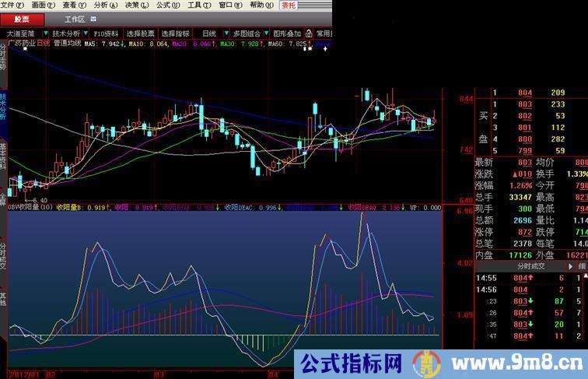
Task: Click the F10资料 button
Action: [x=106, y=34]
